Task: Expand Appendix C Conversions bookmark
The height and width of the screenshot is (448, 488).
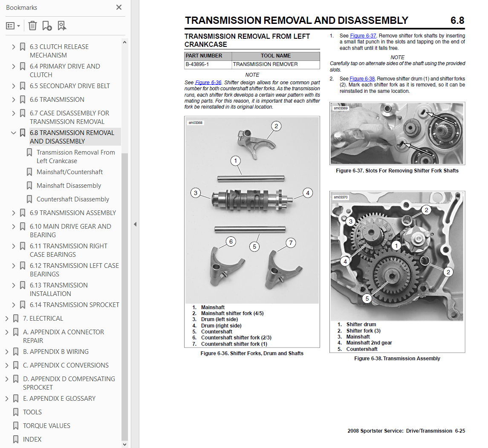Action: 7,366
